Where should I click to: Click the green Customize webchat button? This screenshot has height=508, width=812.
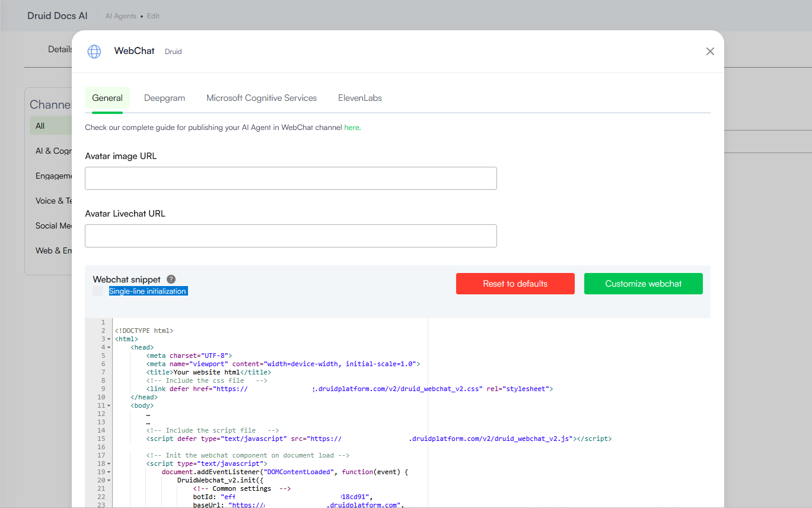coord(643,284)
